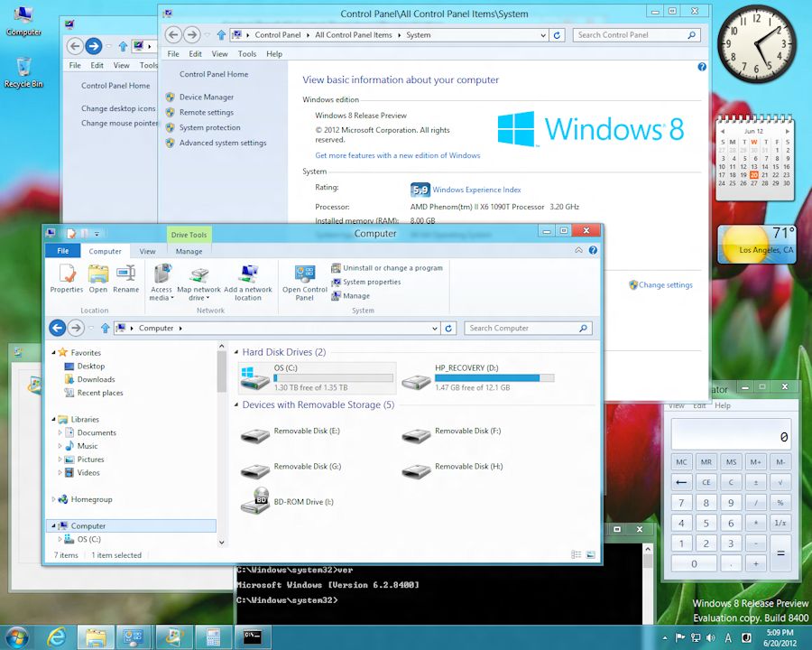Collapse the Libraries tree node

pyautogui.click(x=53, y=419)
